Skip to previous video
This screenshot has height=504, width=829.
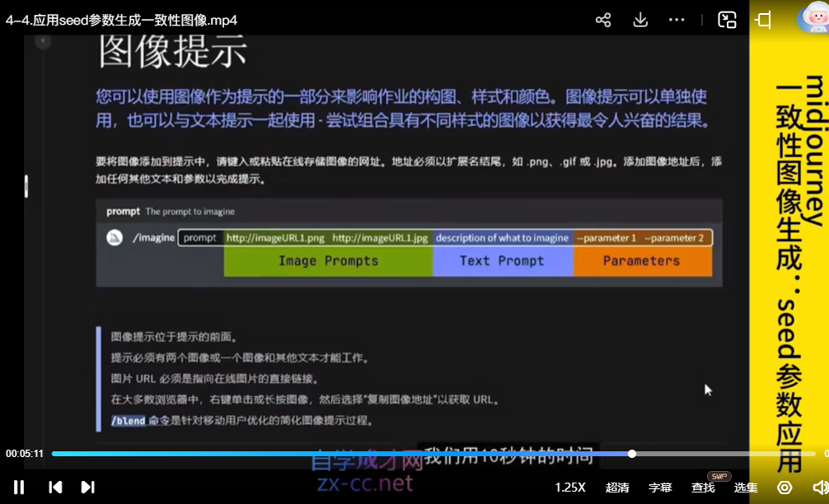point(55,487)
